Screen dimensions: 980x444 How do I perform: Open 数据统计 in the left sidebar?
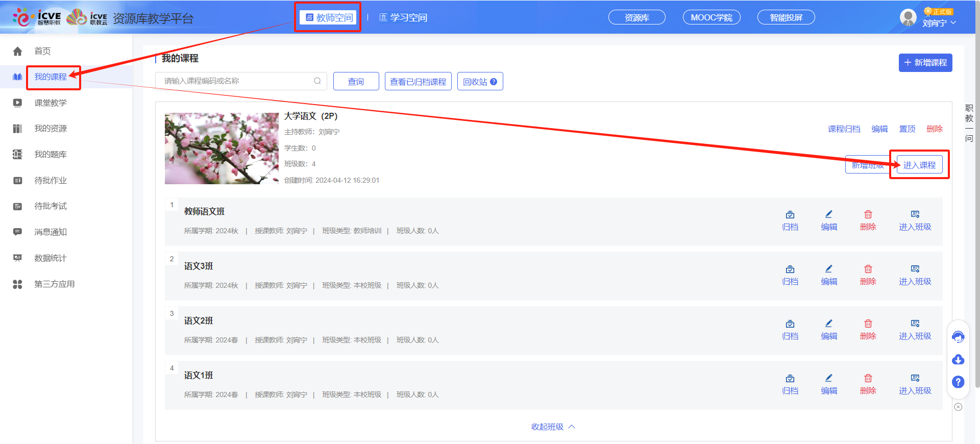50,258
